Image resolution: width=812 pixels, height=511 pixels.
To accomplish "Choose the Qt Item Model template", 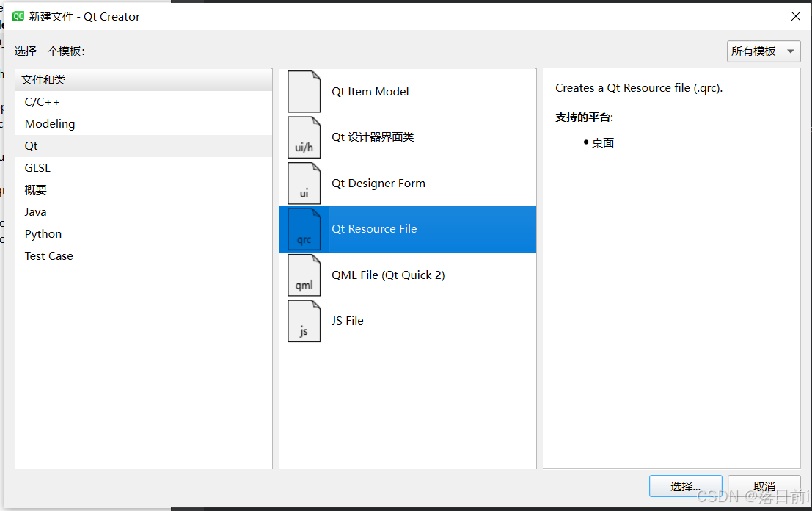I will point(408,92).
